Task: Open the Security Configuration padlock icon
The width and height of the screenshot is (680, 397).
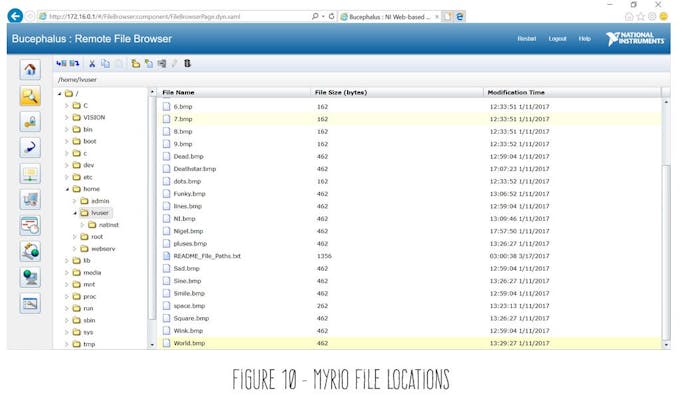Action: (x=30, y=122)
